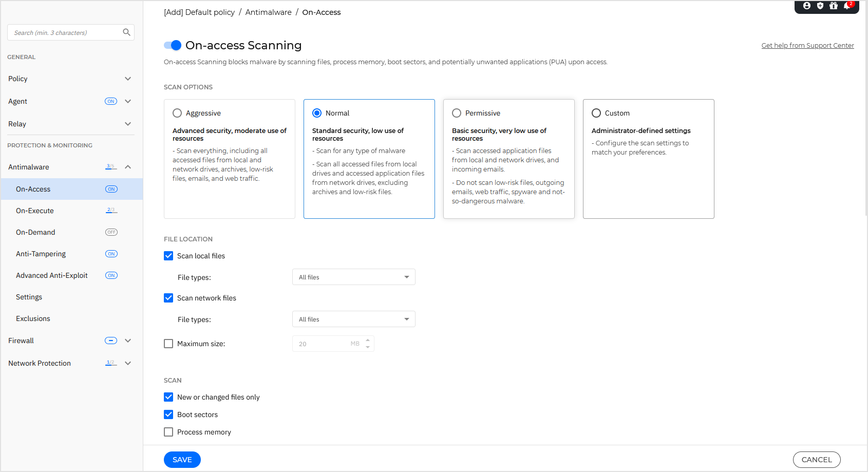This screenshot has height=472, width=868.
Task: Open the On-Execute settings page
Action: 35,211
